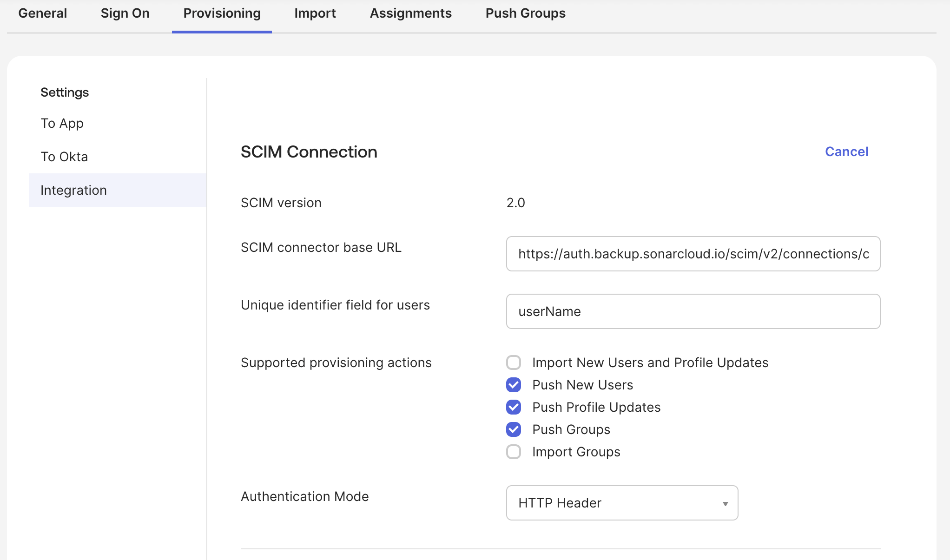Go to the Assignments tab

(x=410, y=13)
